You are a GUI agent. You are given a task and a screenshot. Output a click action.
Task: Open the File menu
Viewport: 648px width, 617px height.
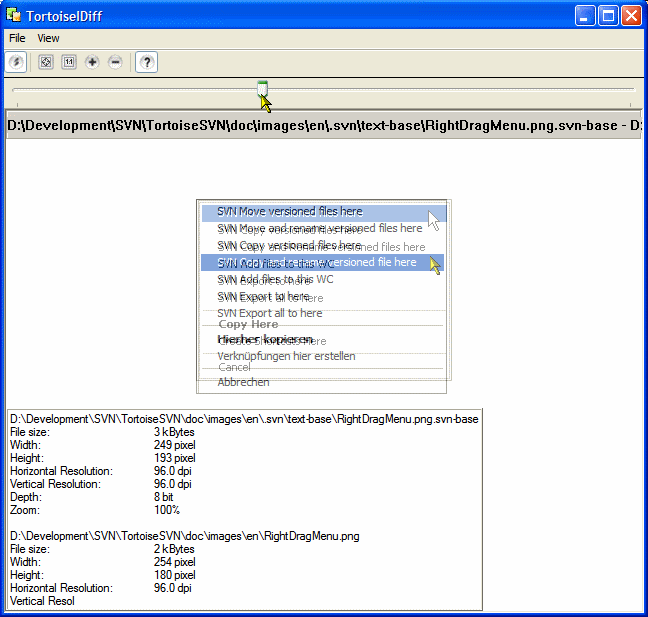[x=17, y=38]
